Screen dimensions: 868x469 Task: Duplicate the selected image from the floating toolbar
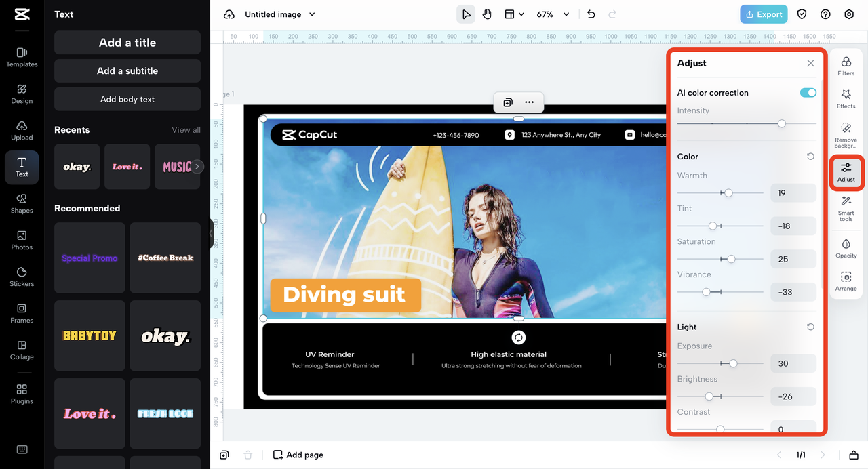[508, 102]
